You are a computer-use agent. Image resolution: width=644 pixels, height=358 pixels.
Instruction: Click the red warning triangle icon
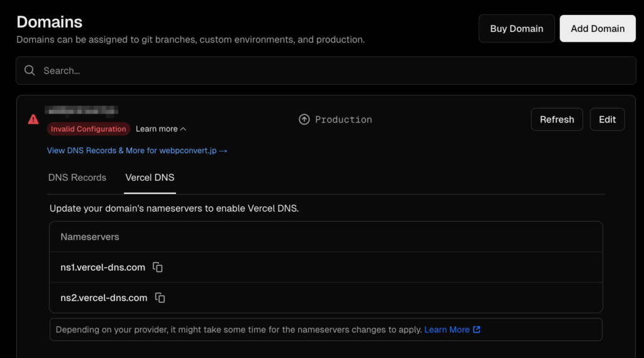click(33, 119)
